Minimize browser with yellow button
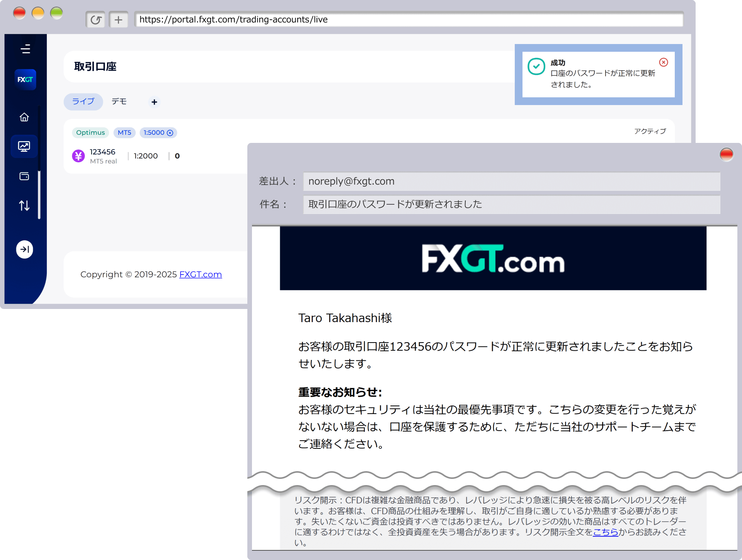 click(x=38, y=13)
